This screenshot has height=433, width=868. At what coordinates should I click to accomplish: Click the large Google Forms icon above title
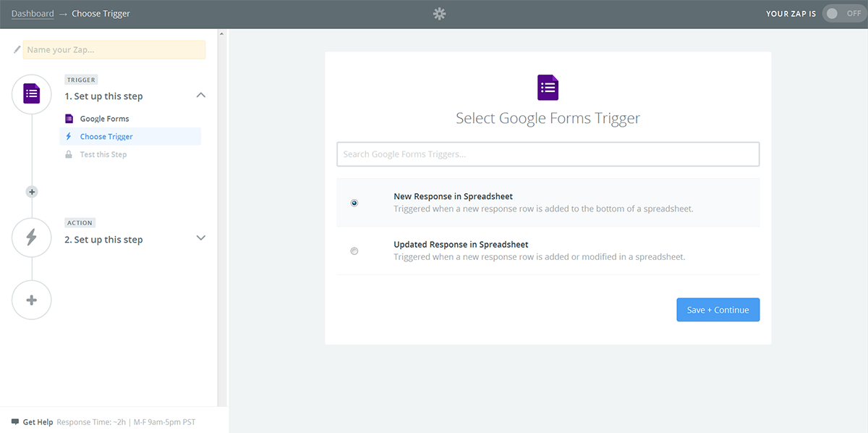click(x=548, y=88)
